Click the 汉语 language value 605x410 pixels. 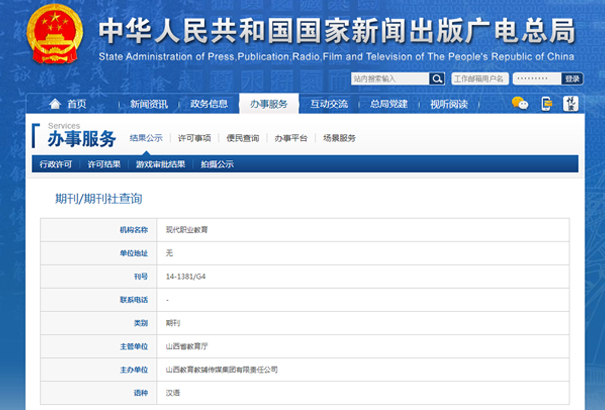tap(173, 393)
